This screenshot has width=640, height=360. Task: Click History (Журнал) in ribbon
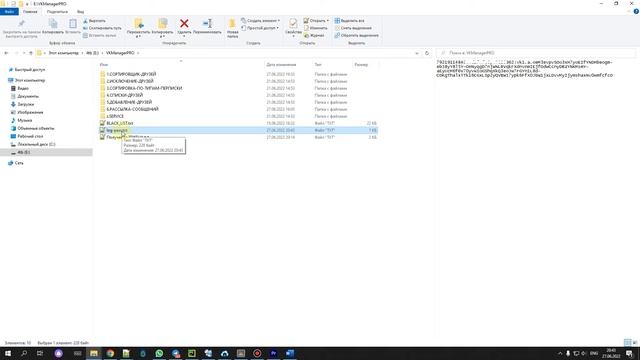click(314, 36)
